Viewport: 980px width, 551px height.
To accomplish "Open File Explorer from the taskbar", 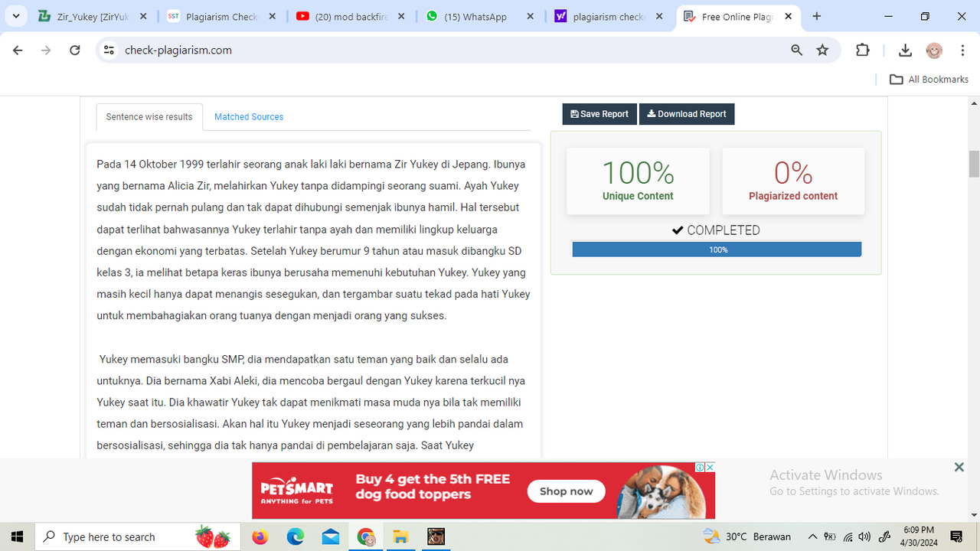I will click(x=401, y=536).
